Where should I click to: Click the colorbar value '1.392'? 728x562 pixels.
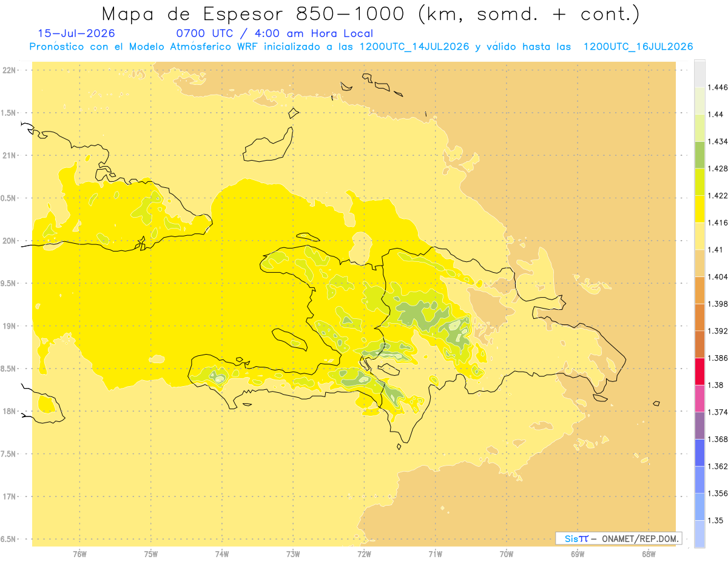click(717, 331)
